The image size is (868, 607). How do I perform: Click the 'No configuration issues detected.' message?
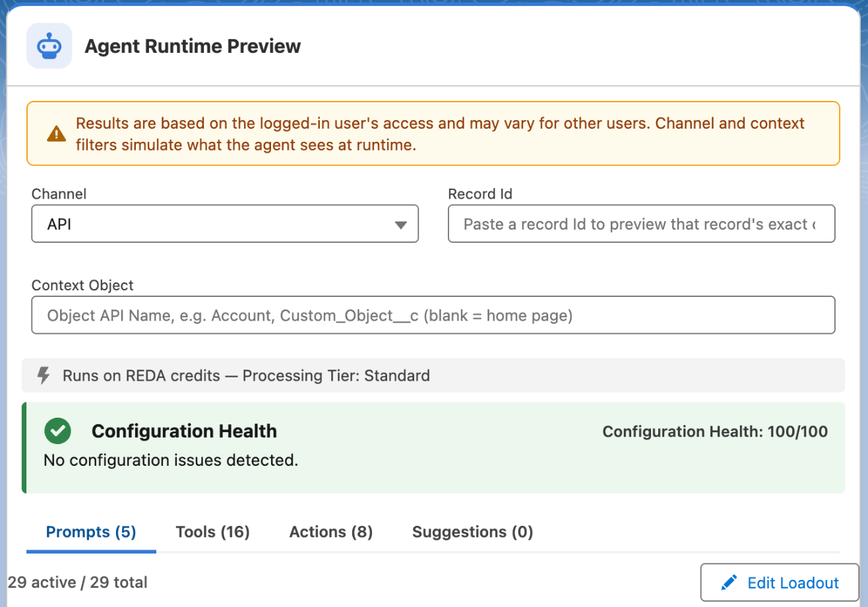click(x=171, y=461)
